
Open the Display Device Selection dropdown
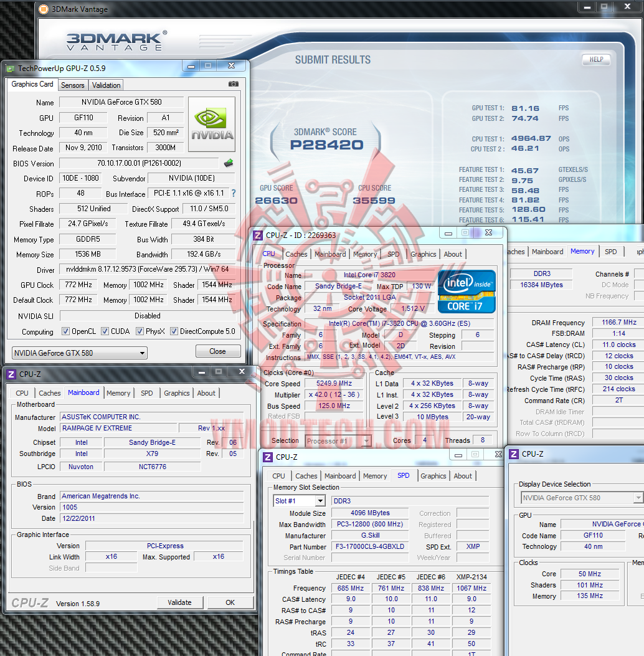pos(581,498)
